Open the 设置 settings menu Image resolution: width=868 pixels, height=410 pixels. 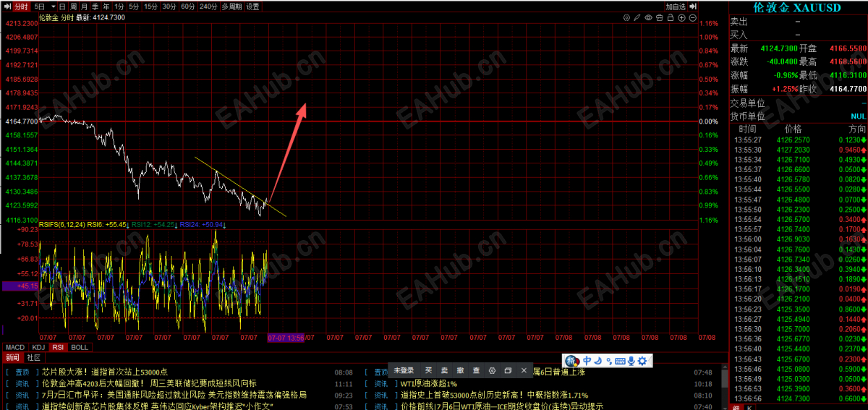tap(252, 7)
